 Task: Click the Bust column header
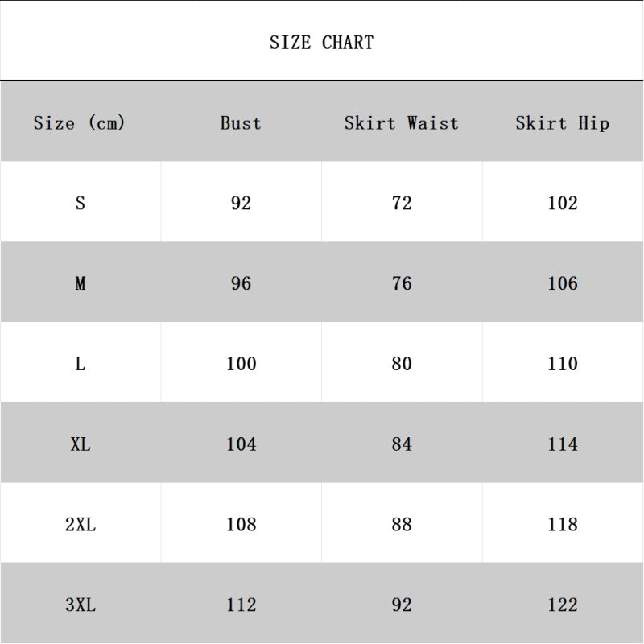[x=241, y=123]
